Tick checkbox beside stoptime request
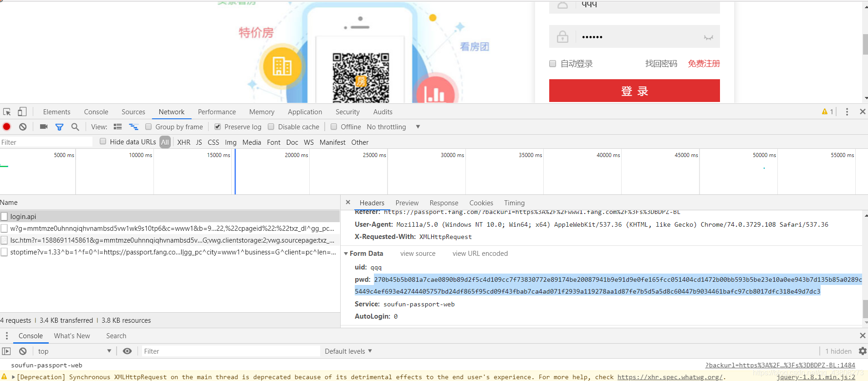This screenshot has width=868, height=381. tap(4, 252)
